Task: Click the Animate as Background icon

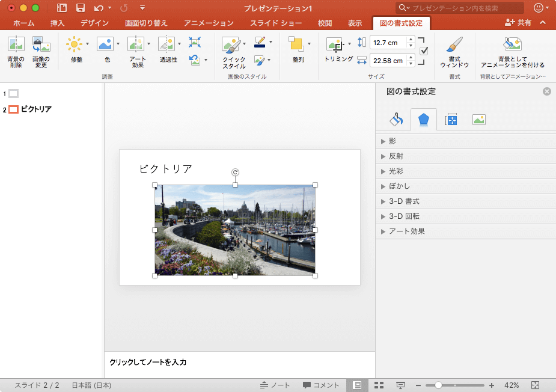Action: coord(512,44)
